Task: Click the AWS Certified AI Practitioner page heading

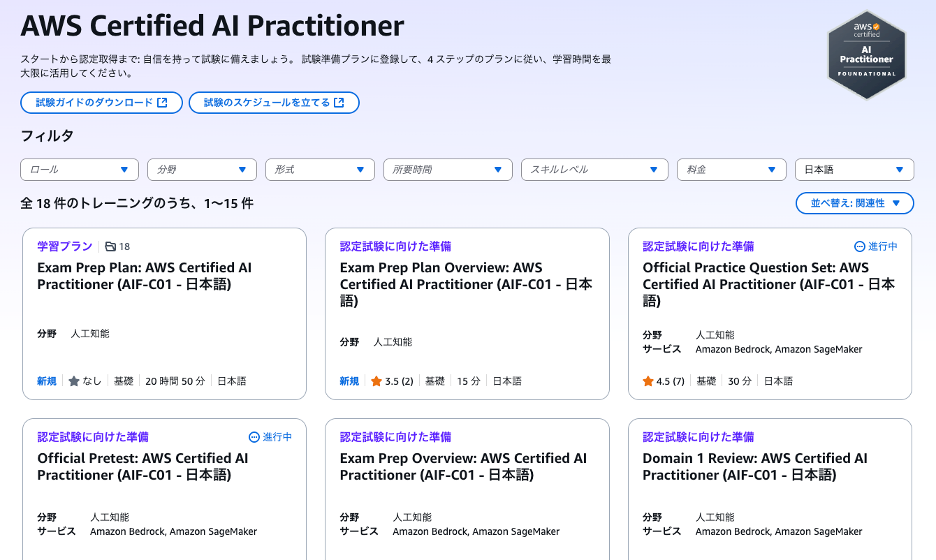Action: (x=212, y=27)
